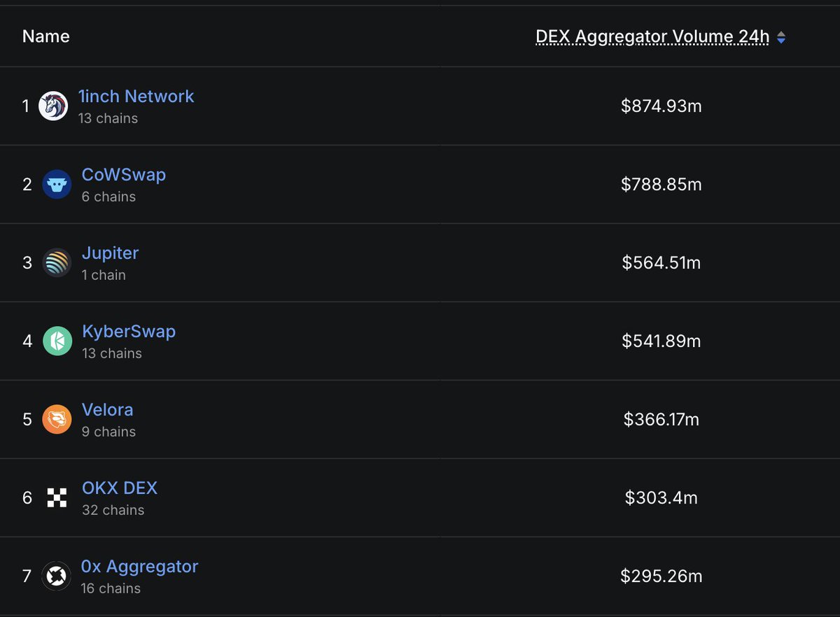
Task: Click '9 chains' under Velora
Action: 108,432
